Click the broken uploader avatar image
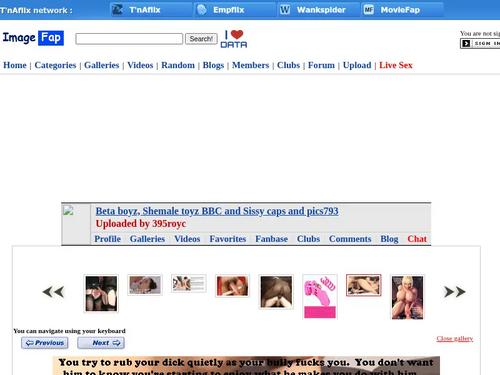Viewport: 500px width, 375px height. click(x=68, y=211)
